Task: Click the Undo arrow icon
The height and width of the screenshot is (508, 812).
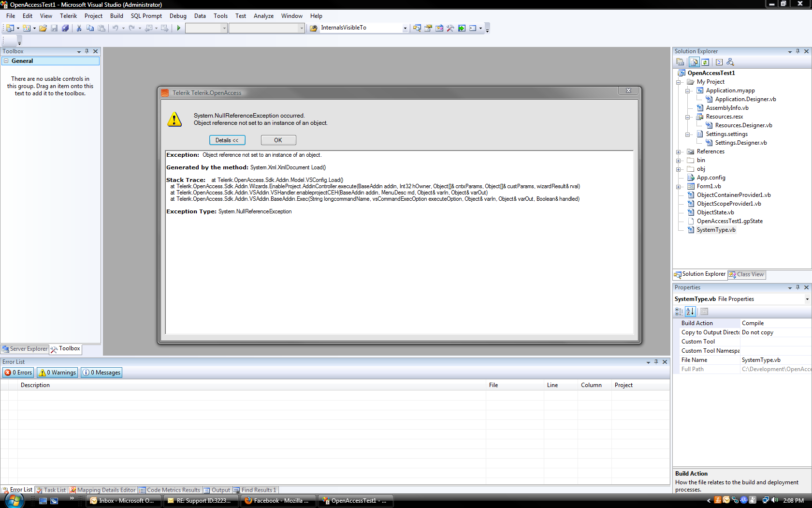Action: pos(116,28)
